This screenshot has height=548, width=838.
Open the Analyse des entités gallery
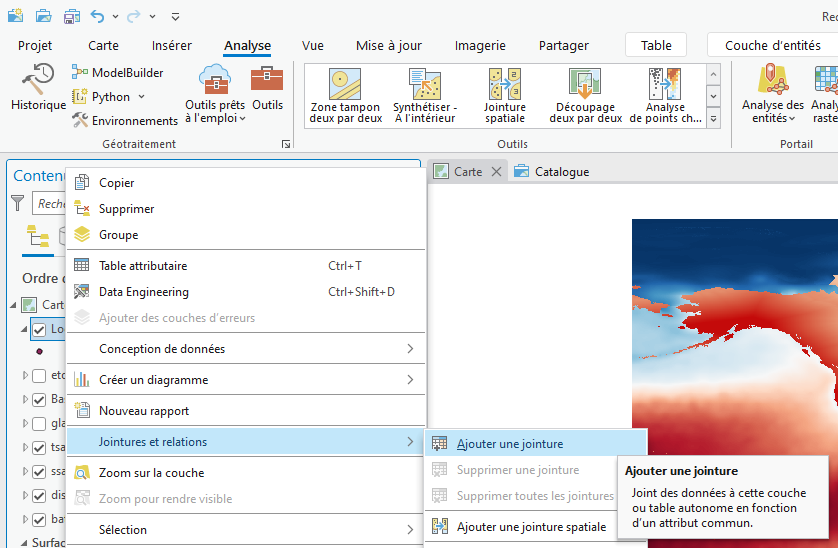point(772,96)
